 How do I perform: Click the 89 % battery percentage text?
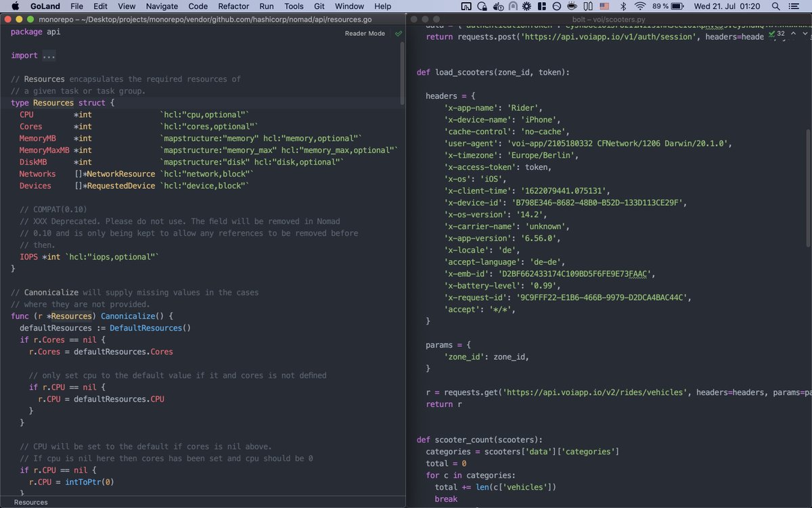click(x=660, y=6)
